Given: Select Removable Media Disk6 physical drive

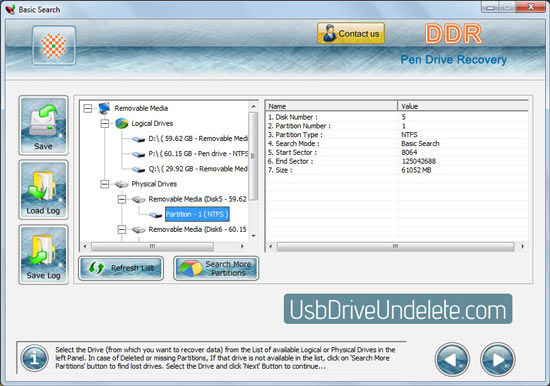Looking at the screenshot, I should pos(197,229).
